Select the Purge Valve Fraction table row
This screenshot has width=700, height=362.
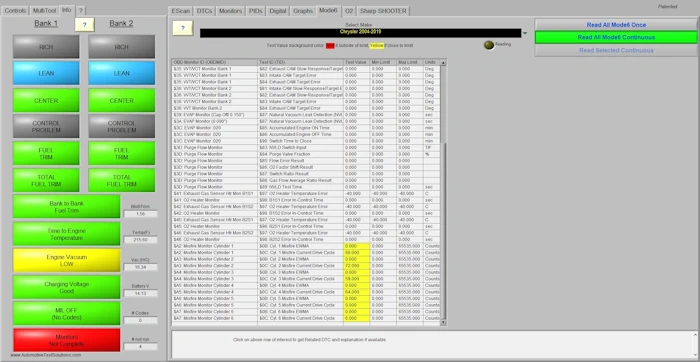306,154
